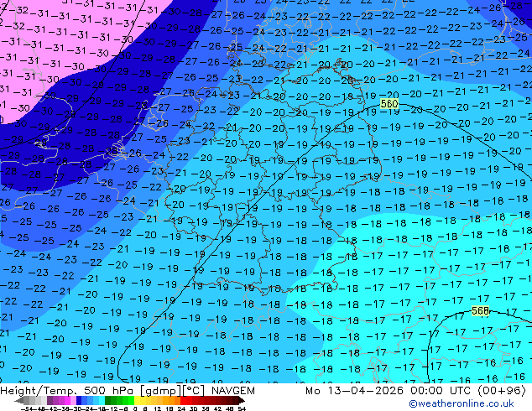Click the bright cyan swatch in temperature legend

(102, 401)
